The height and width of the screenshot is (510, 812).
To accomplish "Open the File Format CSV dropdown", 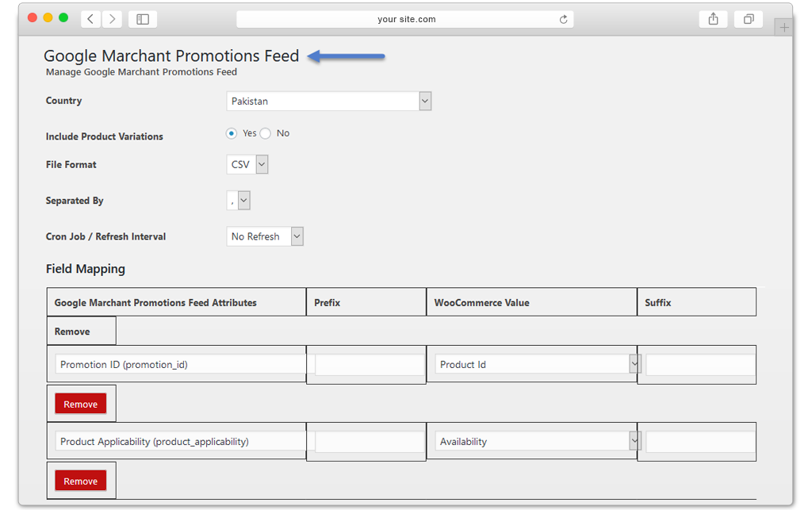I will (247, 165).
